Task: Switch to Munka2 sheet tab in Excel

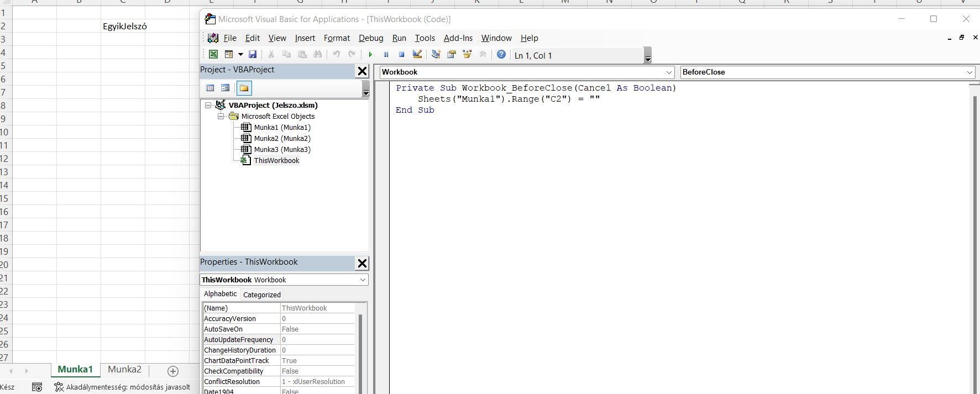Action: pyautogui.click(x=124, y=369)
